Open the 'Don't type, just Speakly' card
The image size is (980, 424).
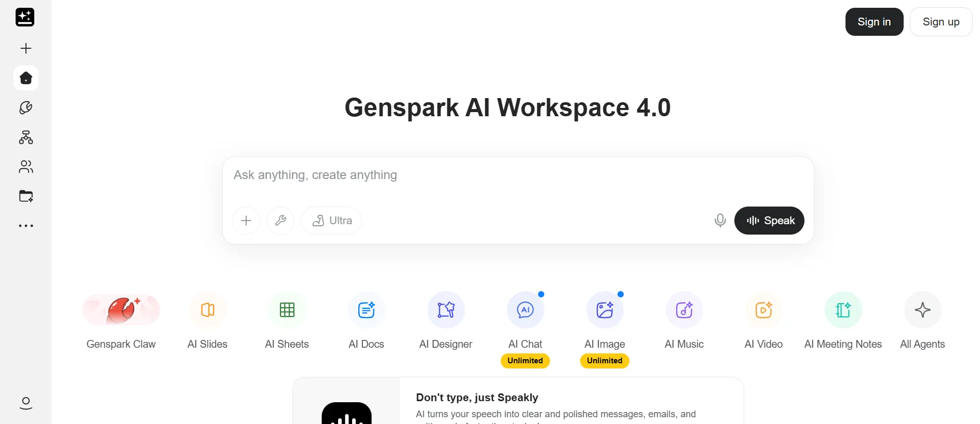click(x=518, y=401)
